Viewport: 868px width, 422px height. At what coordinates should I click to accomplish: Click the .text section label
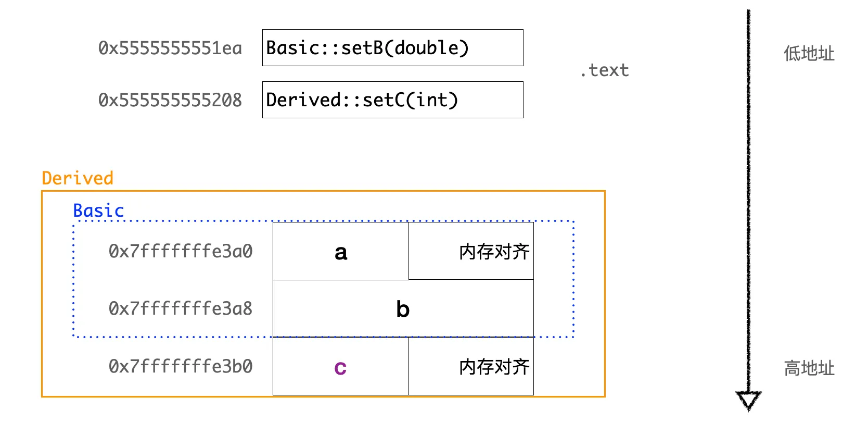(604, 70)
